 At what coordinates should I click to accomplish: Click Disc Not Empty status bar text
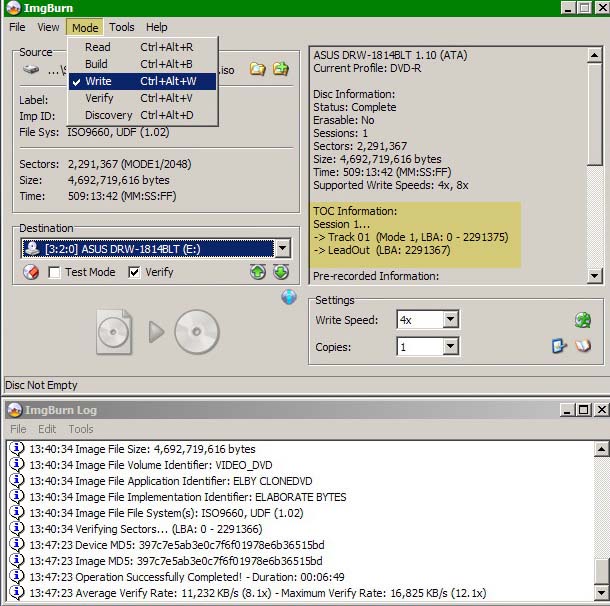click(x=41, y=385)
